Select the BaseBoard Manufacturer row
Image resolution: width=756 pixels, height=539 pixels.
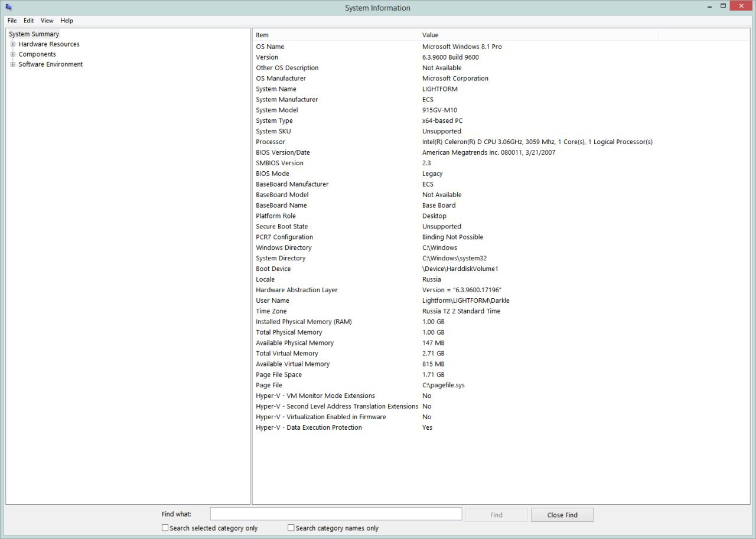[292, 185]
